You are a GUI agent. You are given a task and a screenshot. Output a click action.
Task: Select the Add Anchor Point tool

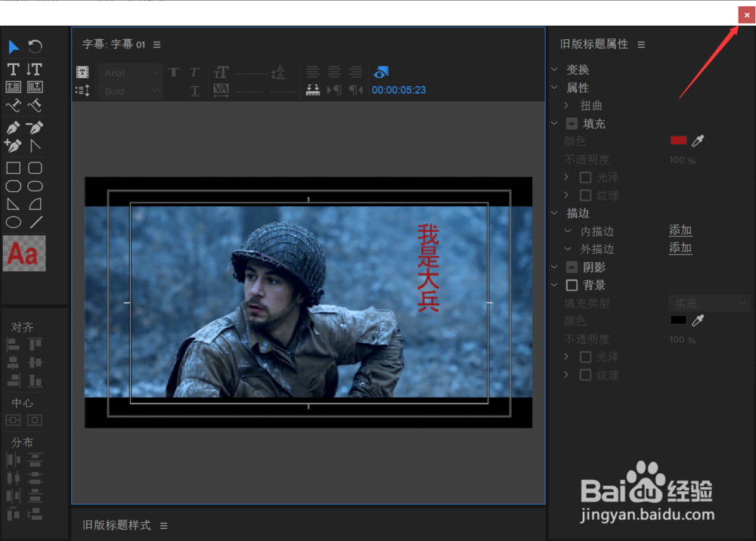click(13, 146)
